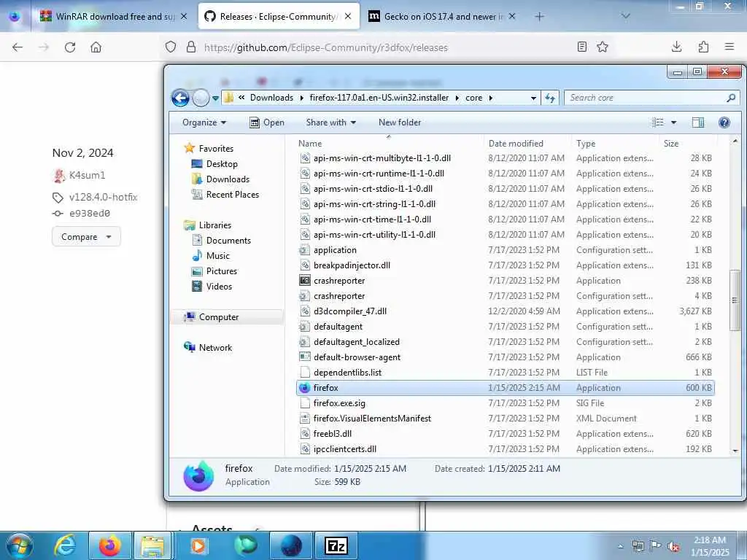Open the recent pages dropdown arrow
Screen dimensions: 747x560
coord(215,98)
